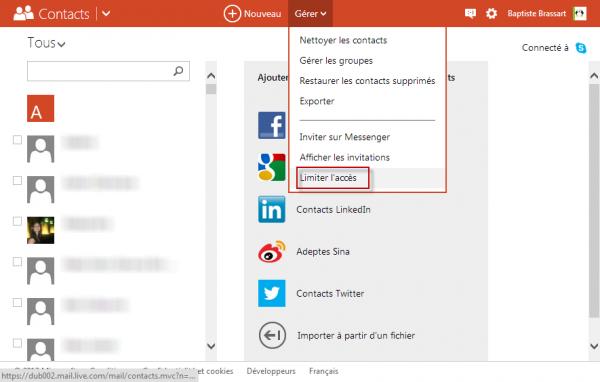This screenshot has width=600, height=382.
Task: Click the red letter A tile
Action: 41,108
